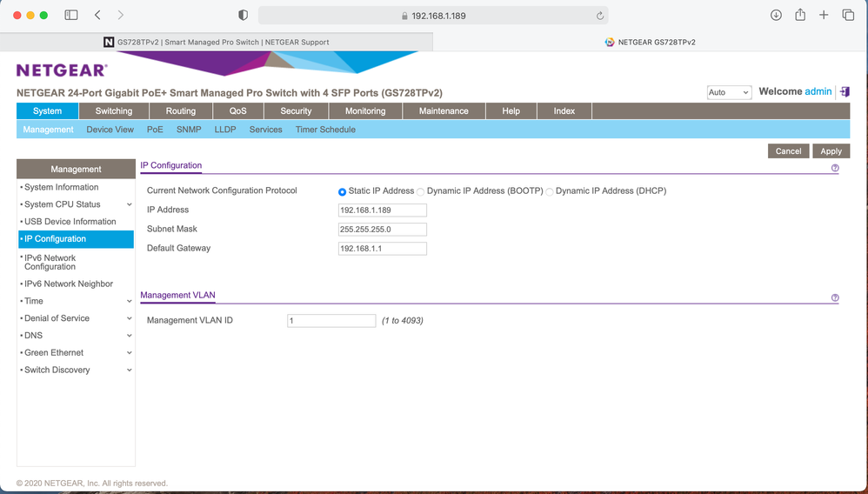Select the LLDP submenu
This screenshot has height=494, width=868.
(x=225, y=129)
